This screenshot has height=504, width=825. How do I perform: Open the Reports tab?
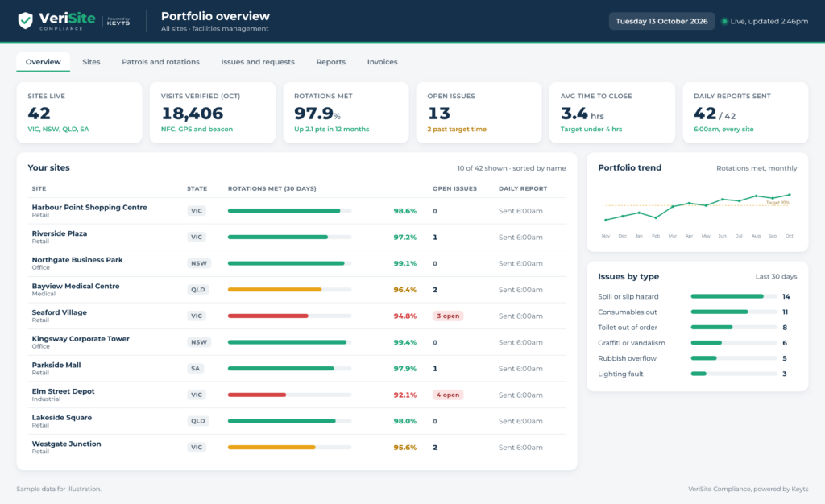pos(331,62)
